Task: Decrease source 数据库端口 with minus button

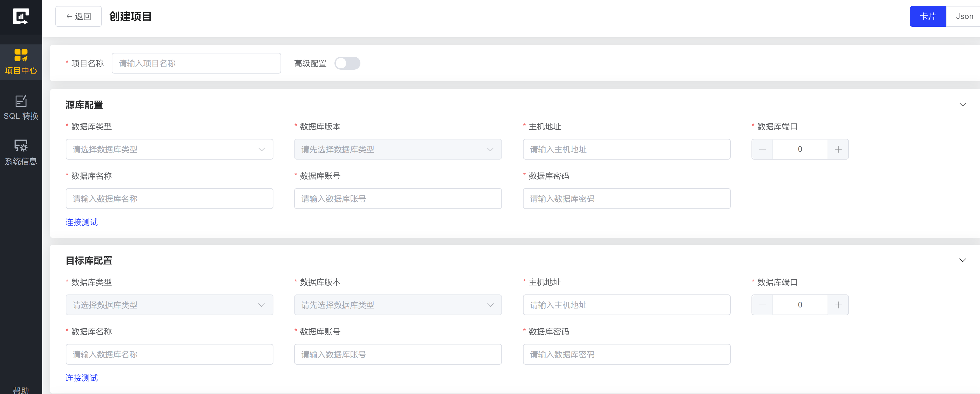Action: (x=762, y=149)
